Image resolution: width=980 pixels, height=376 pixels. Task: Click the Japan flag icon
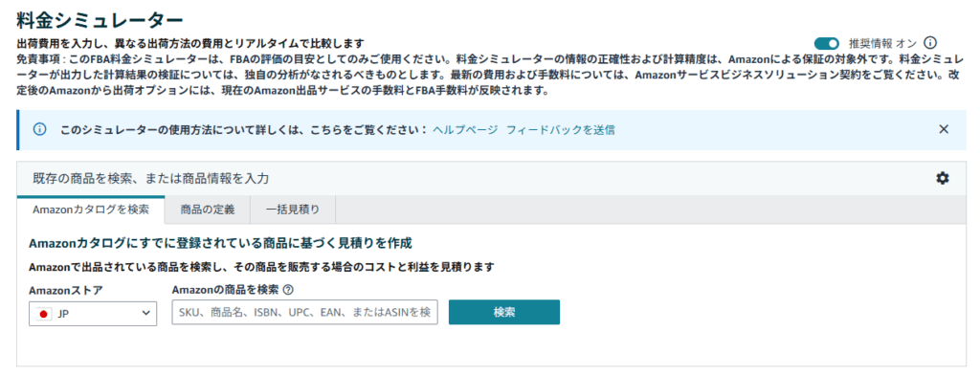[x=44, y=314]
